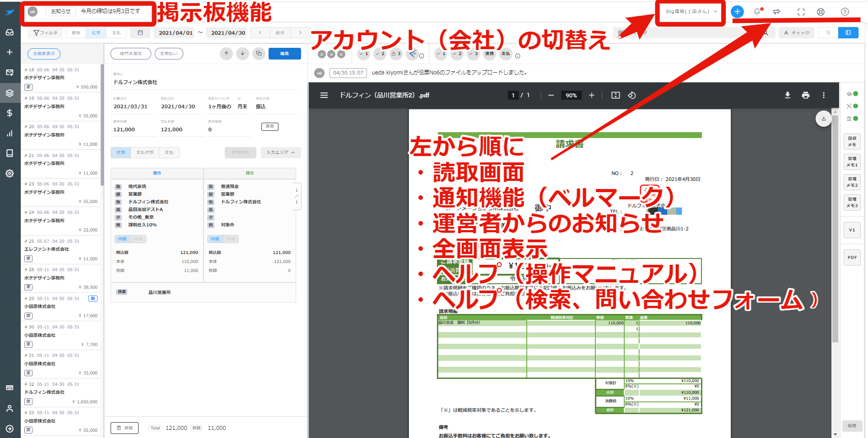Open the PDF button on right panel
This screenshot has width=868, height=438.
click(852, 258)
